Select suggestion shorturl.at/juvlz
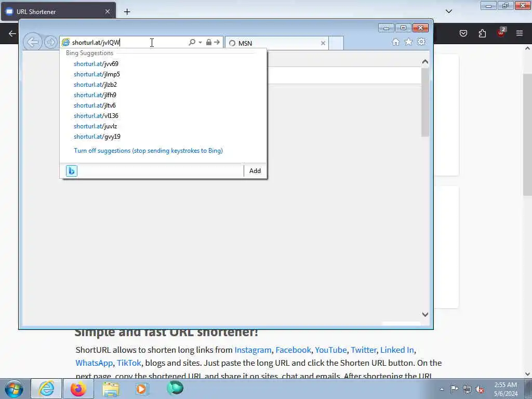The image size is (532, 399). pos(96,126)
